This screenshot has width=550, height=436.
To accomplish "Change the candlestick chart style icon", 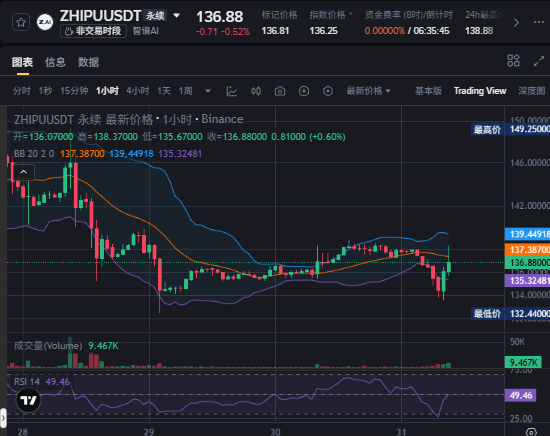I will point(256,91).
